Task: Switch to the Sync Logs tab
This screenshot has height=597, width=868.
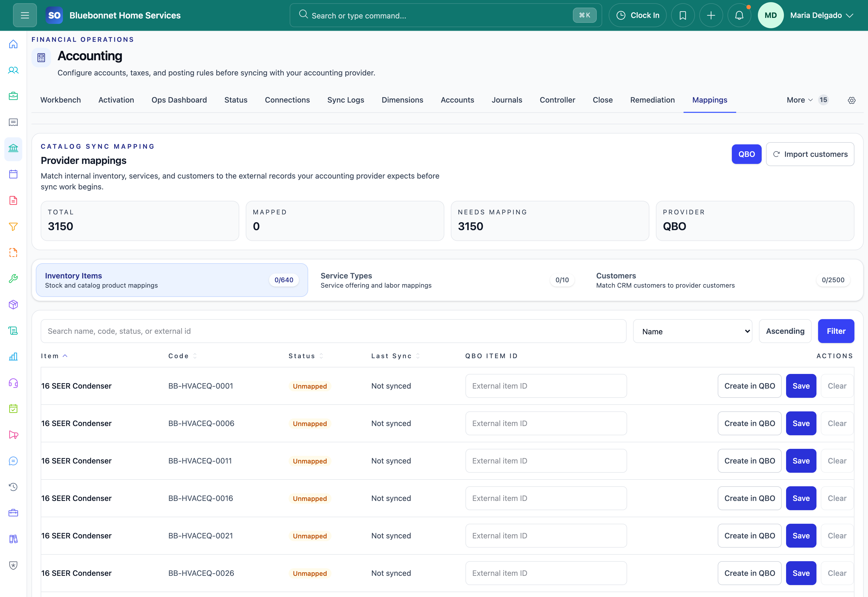Action: [345, 100]
